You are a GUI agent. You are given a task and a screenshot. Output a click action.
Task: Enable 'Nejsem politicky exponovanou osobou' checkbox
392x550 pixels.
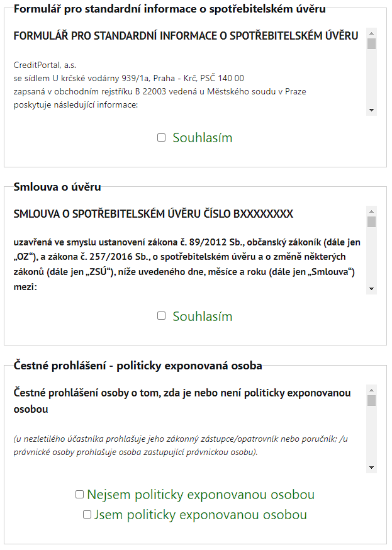[x=80, y=495]
